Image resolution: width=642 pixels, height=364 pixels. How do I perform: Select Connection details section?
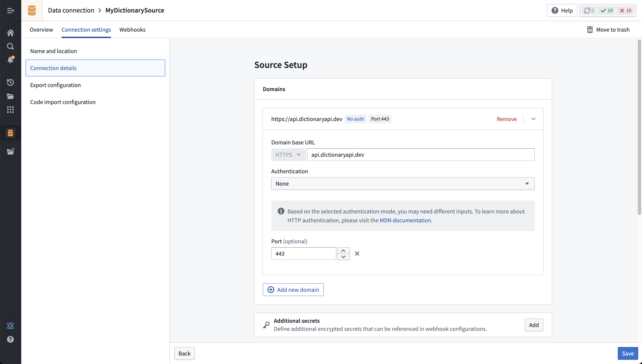coord(95,68)
